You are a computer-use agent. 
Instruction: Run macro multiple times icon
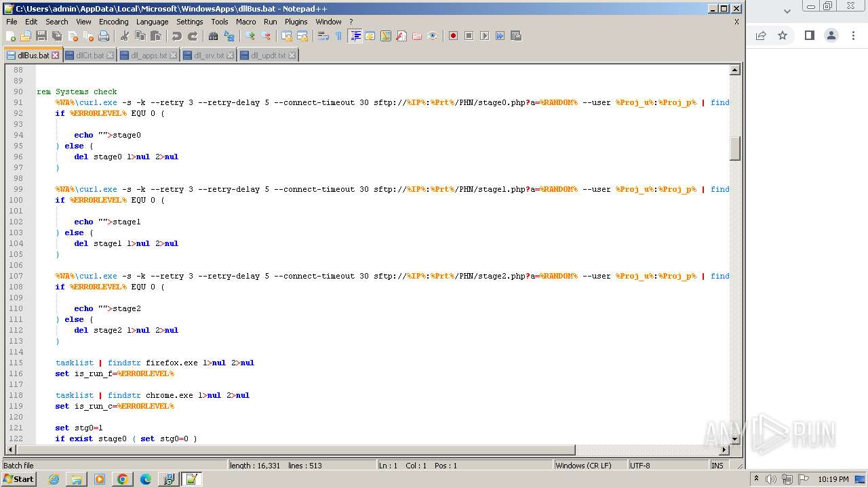[500, 36]
